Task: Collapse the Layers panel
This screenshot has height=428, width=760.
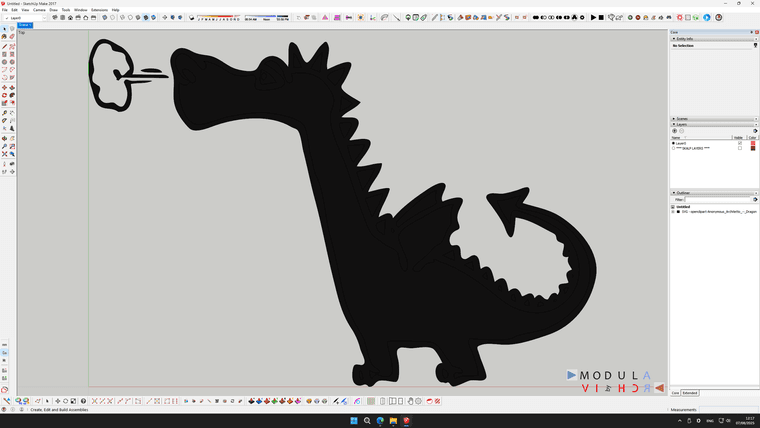Action: [674, 125]
